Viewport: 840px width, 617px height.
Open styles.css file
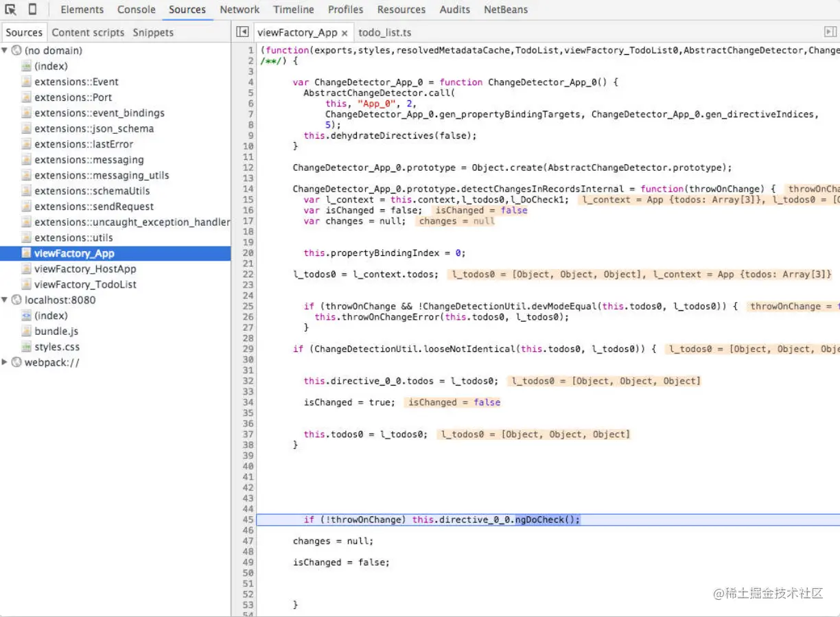pyautogui.click(x=57, y=347)
